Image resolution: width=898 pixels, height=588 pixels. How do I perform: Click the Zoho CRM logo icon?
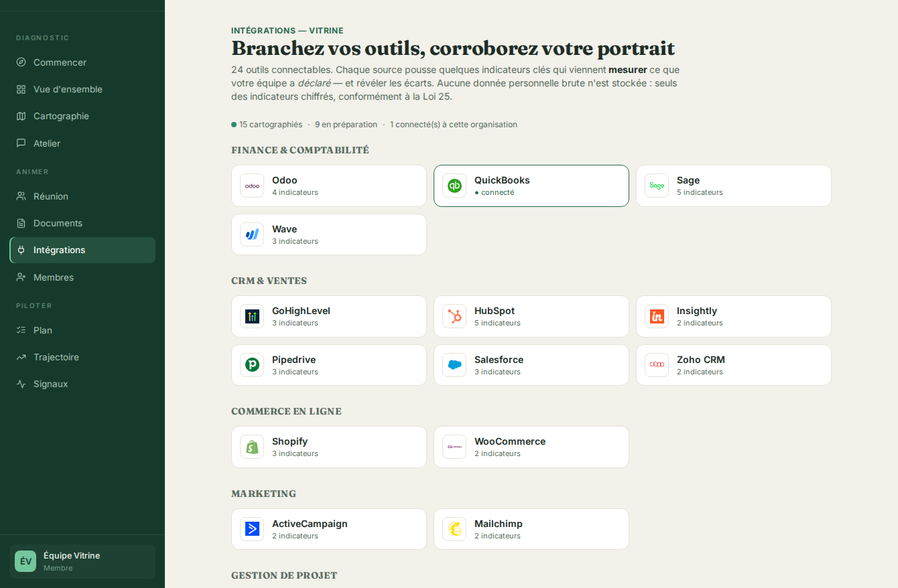[x=657, y=365]
